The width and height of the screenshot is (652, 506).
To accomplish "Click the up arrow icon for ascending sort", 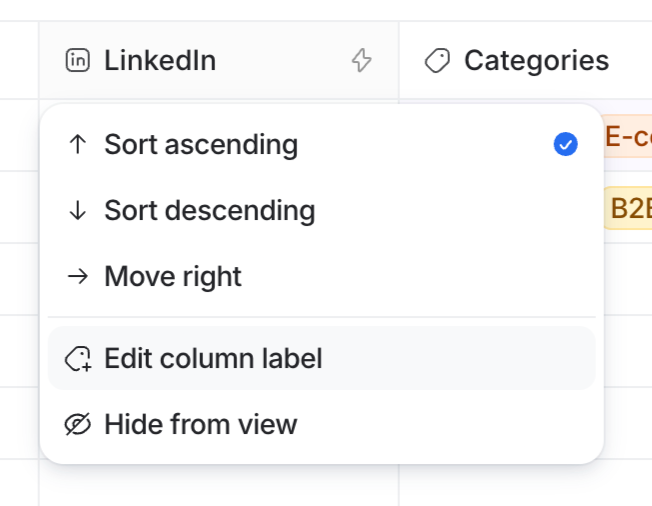I will 77,145.
